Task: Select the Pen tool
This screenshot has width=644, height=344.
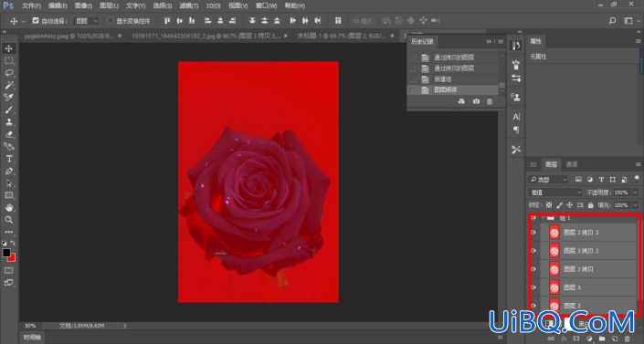Action: coord(8,171)
